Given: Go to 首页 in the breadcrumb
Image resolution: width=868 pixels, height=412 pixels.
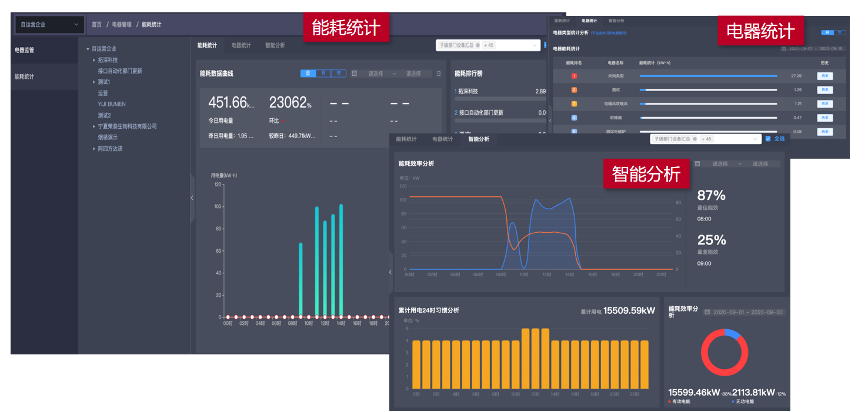Looking at the screenshot, I should [x=96, y=25].
